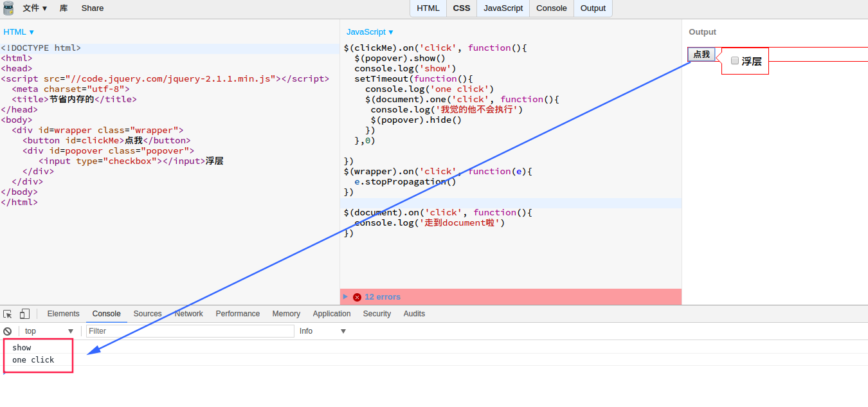Switch to the Application tab
The height and width of the screenshot is (407, 868).
[332, 314]
